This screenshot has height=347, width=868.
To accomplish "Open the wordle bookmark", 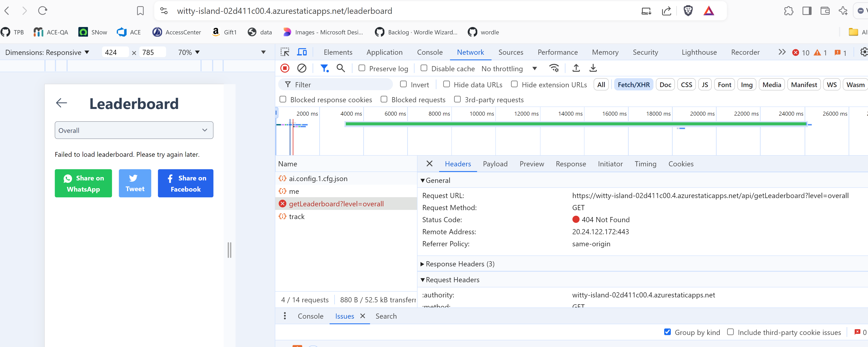I will [483, 32].
